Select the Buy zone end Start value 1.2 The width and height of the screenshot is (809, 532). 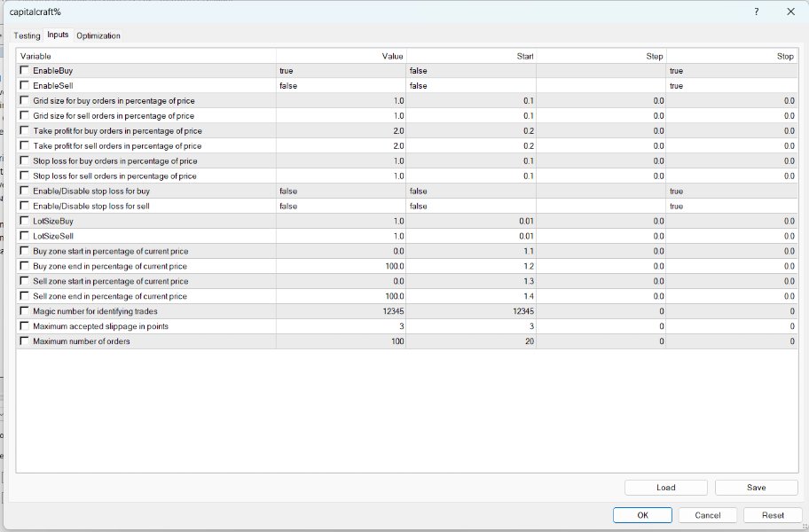click(471, 266)
